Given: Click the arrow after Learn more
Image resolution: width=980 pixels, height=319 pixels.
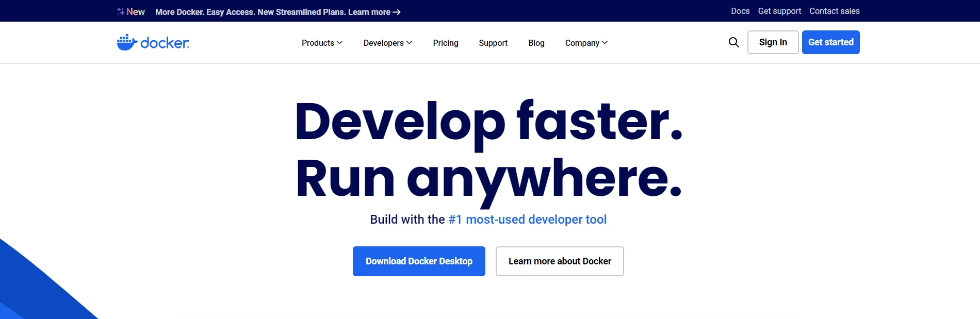Looking at the screenshot, I should pos(397,12).
